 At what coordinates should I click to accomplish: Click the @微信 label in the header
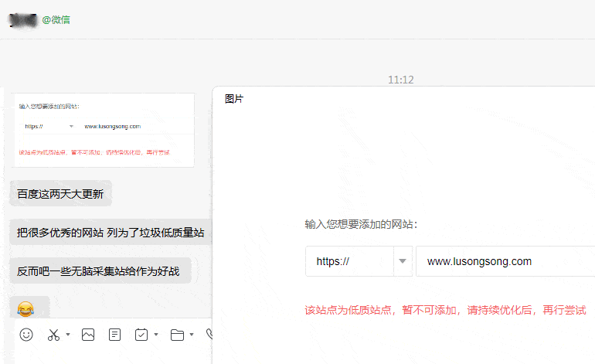[56, 20]
